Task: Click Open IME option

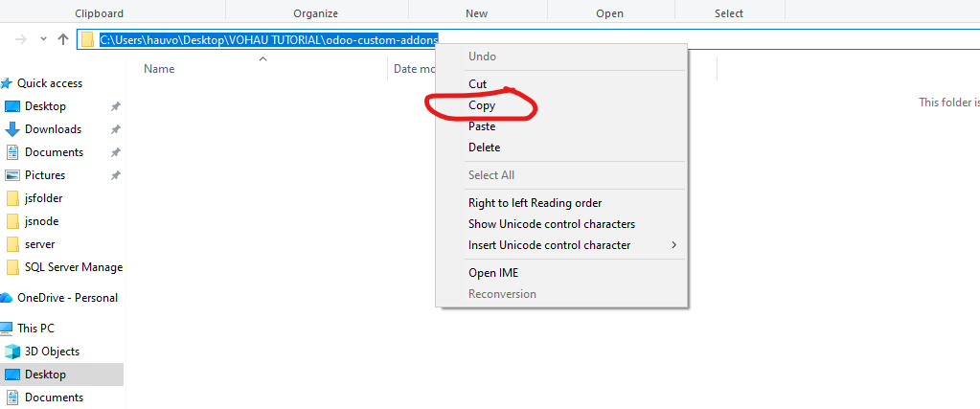Action: [x=492, y=273]
